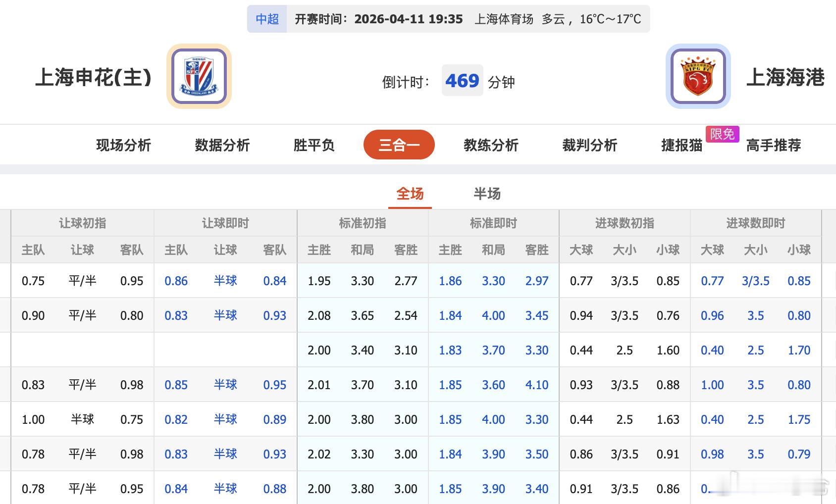The height and width of the screenshot is (504, 836).
Task: Open the 裁判分析 tab
Action: click(x=590, y=145)
